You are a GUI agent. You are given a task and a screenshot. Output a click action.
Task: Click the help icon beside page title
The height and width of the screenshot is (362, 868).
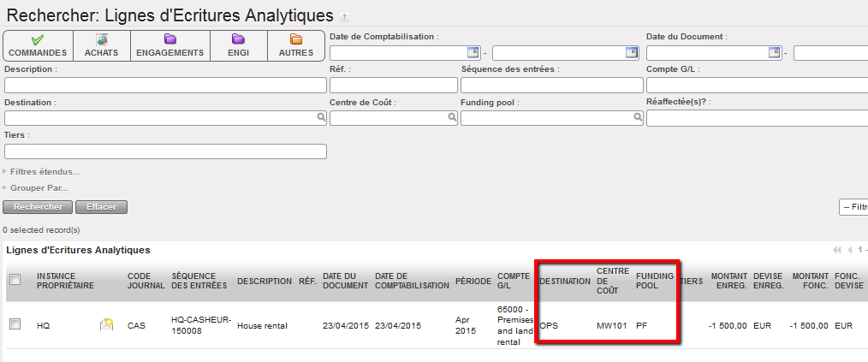point(345,16)
